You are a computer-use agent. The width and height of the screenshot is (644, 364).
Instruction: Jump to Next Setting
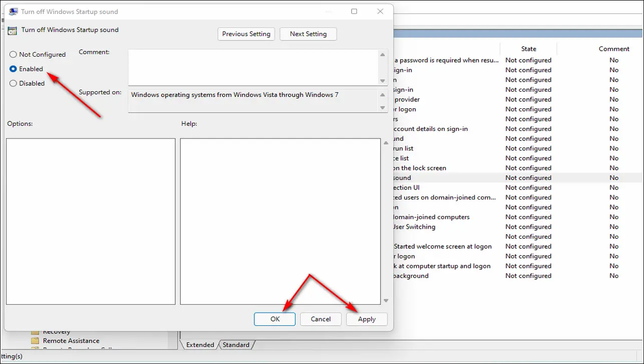click(308, 34)
